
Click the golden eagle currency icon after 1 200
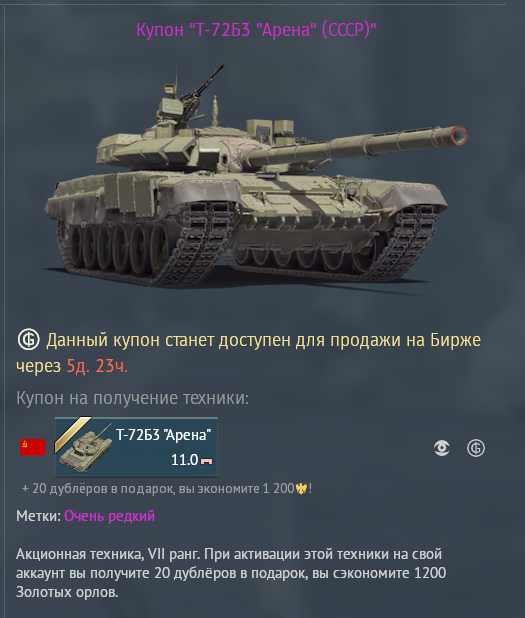click(302, 489)
